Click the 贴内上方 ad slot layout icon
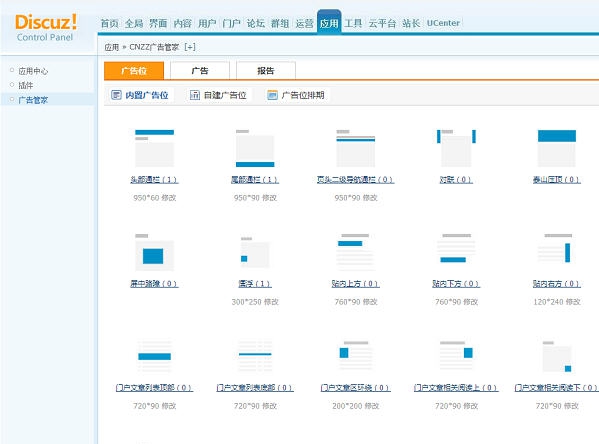599x444 pixels. point(356,252)
